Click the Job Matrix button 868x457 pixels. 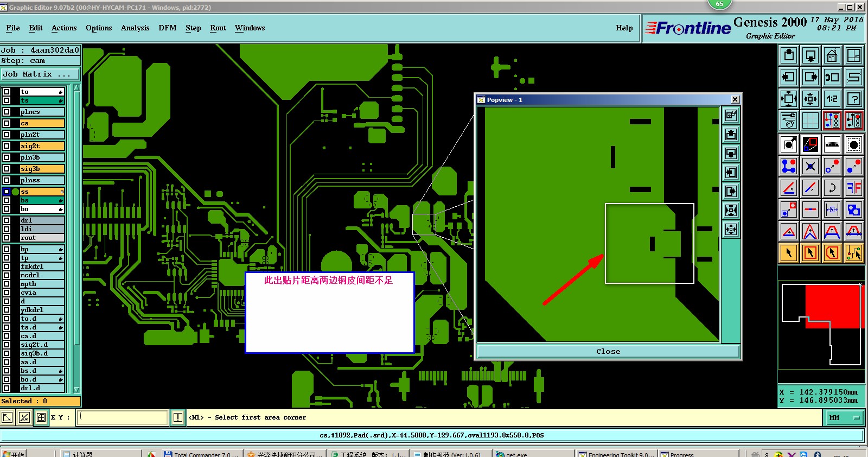tap(40, 74)
